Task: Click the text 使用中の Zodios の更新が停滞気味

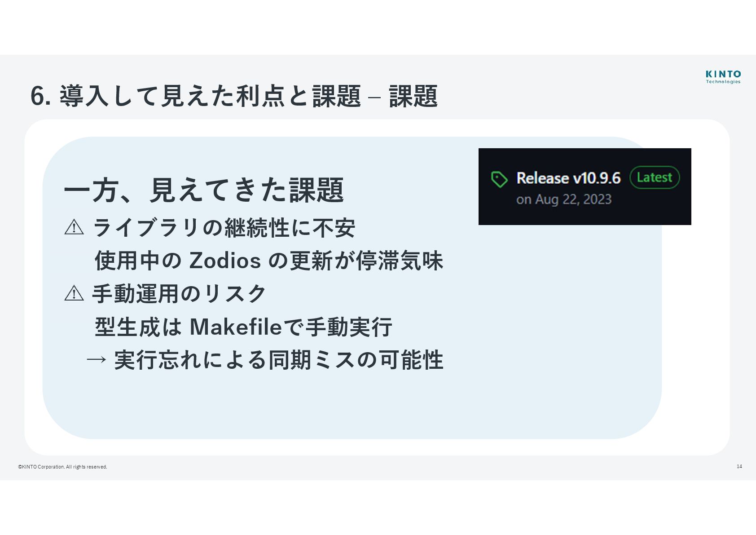Action: click(269, 261)
